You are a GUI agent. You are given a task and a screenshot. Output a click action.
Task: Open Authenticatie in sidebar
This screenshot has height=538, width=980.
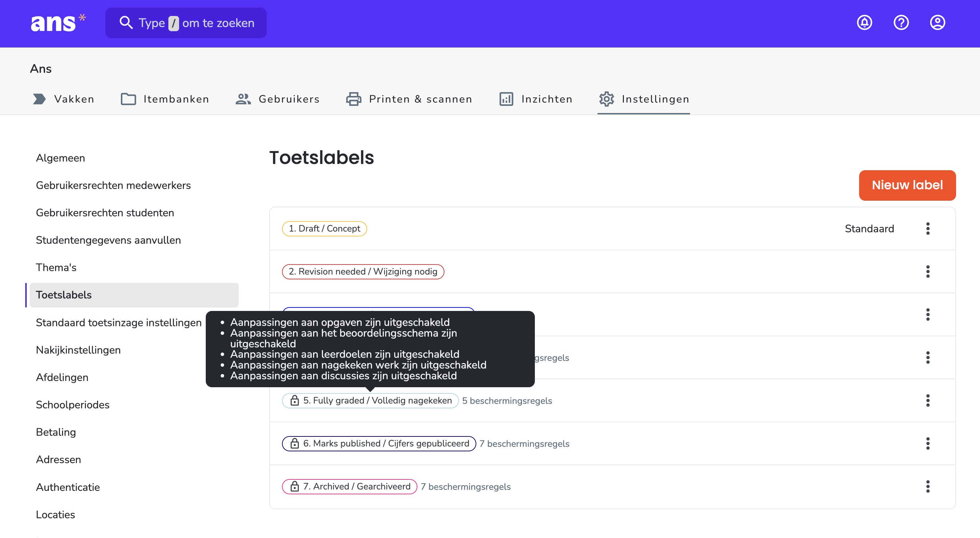point(68,487)
